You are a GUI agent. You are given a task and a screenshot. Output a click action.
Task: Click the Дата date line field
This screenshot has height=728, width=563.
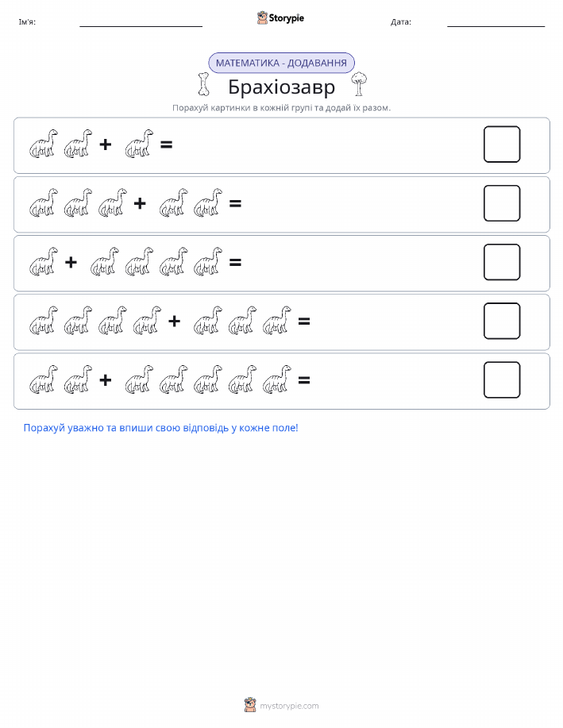pos(496,22)
